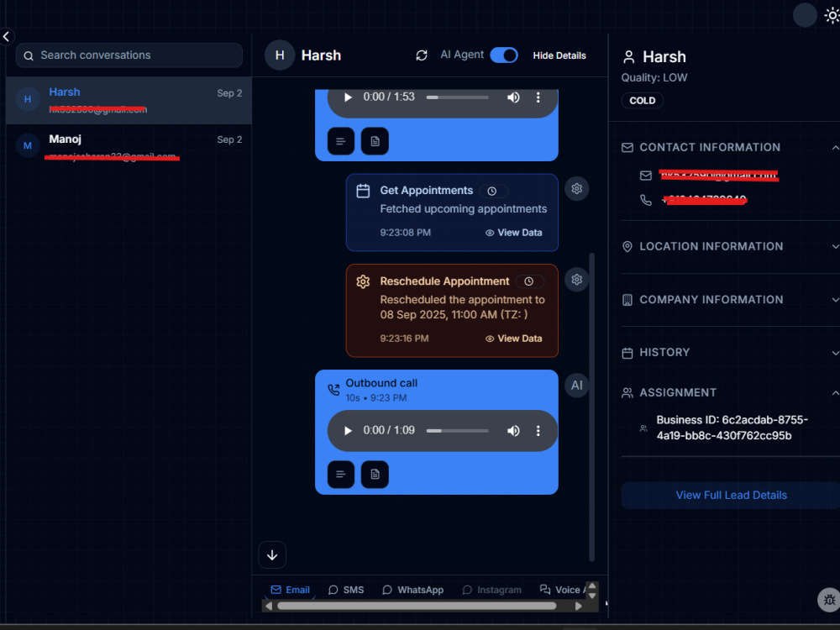Open the user avatar circle at top right
This screenshot has height=630, width=840.
coord(805,15)
